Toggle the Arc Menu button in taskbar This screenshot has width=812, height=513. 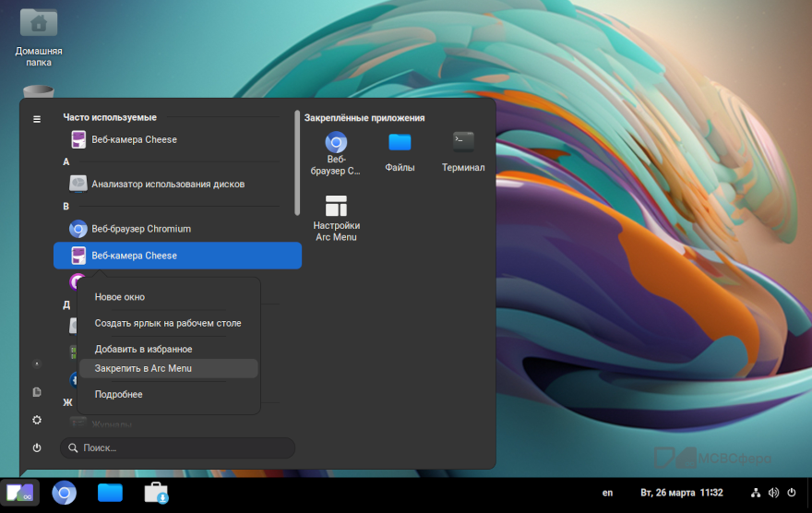[19, 493]
